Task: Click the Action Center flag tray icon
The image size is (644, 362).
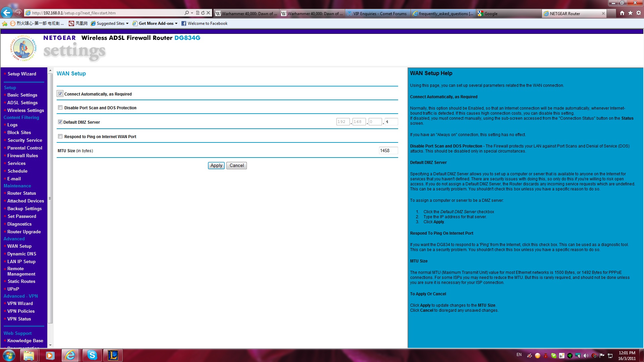Action: click(x=602, y=356)
